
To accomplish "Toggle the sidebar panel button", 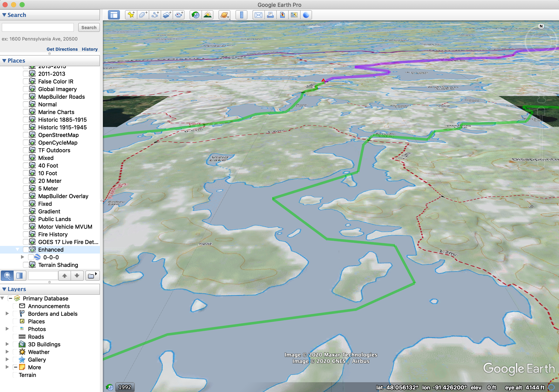I will point(114,15).
